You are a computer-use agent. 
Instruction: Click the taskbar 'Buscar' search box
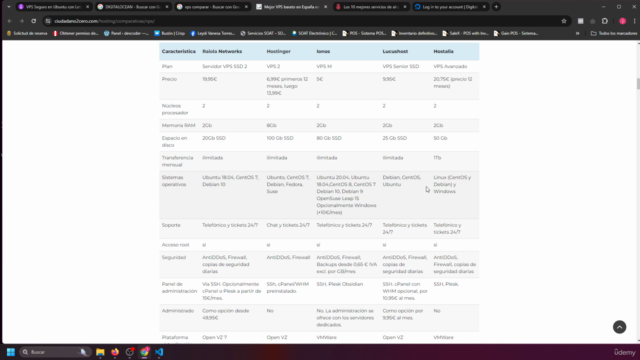(x=55, y=352)
